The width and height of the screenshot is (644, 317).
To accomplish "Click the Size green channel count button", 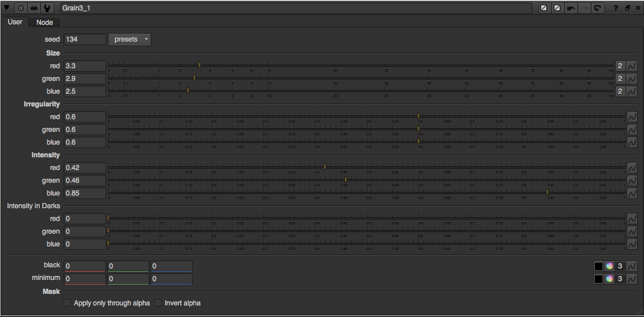I will [620, 79].
